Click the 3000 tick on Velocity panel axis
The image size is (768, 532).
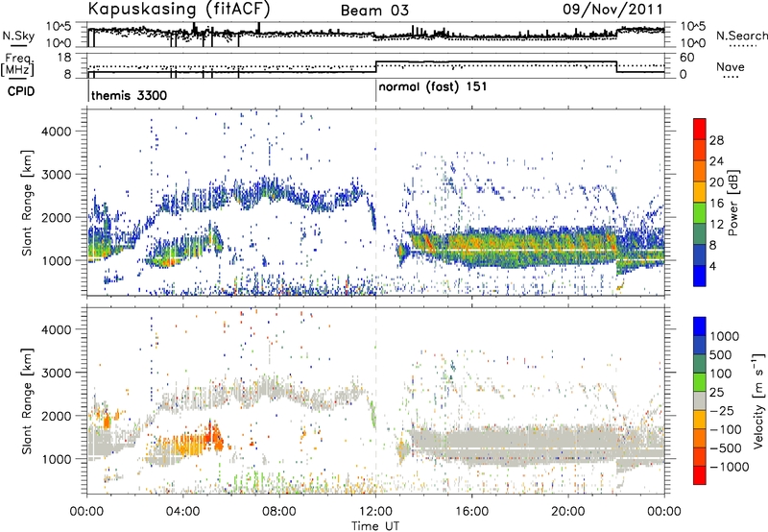[x=57, y=373]
